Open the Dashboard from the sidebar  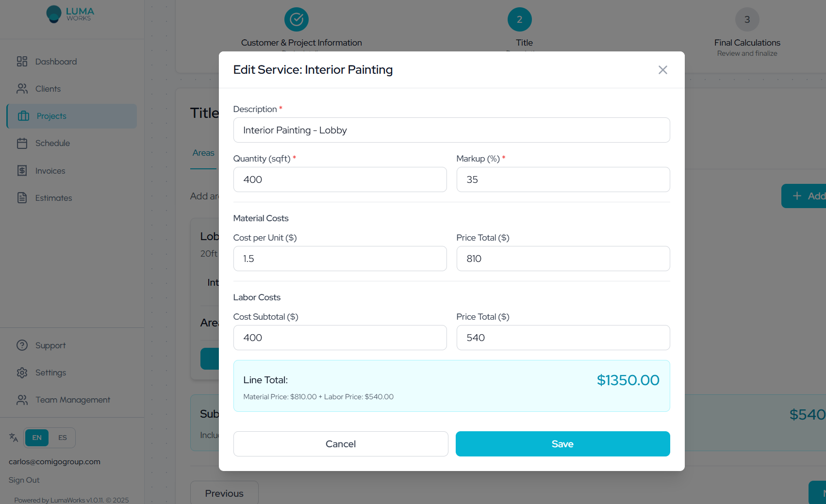[x=56, y=62]
